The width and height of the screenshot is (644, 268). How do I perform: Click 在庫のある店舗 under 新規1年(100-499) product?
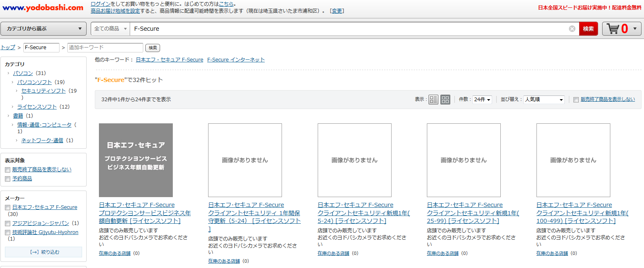click(x=552, y=254)
